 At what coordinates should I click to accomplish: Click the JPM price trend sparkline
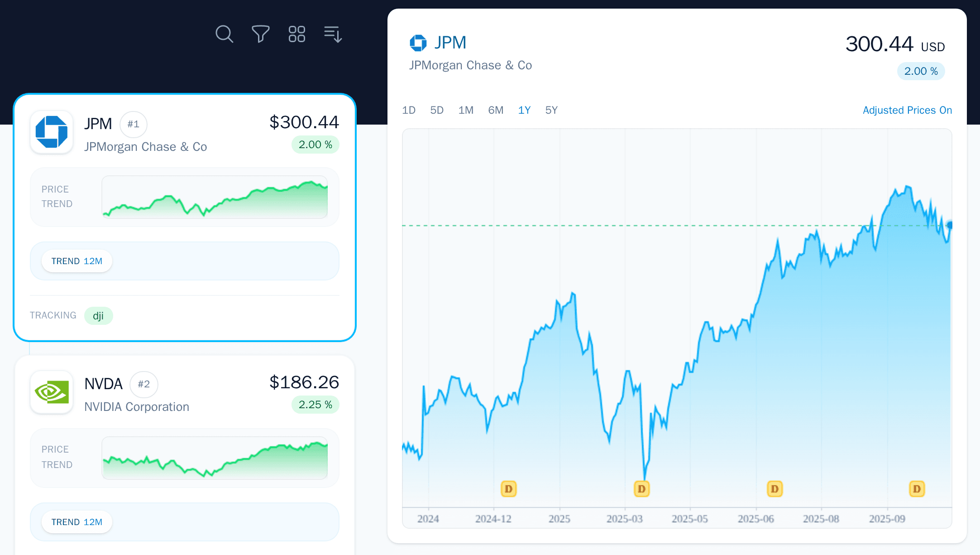(x=215, y=198)
